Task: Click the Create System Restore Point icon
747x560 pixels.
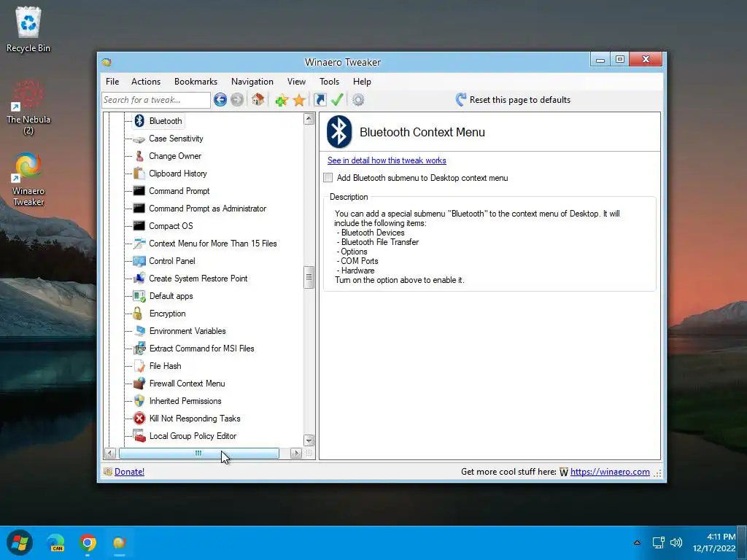Action: (x=139, y=278)
